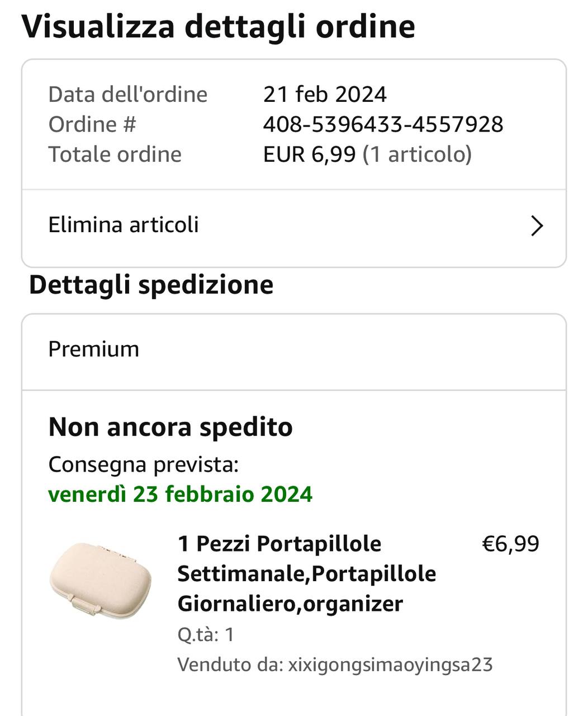The width and height of the screenshot is (588, 716).
Task: Open the Elimina articoli chevron arrow
Action: point(537,226)
